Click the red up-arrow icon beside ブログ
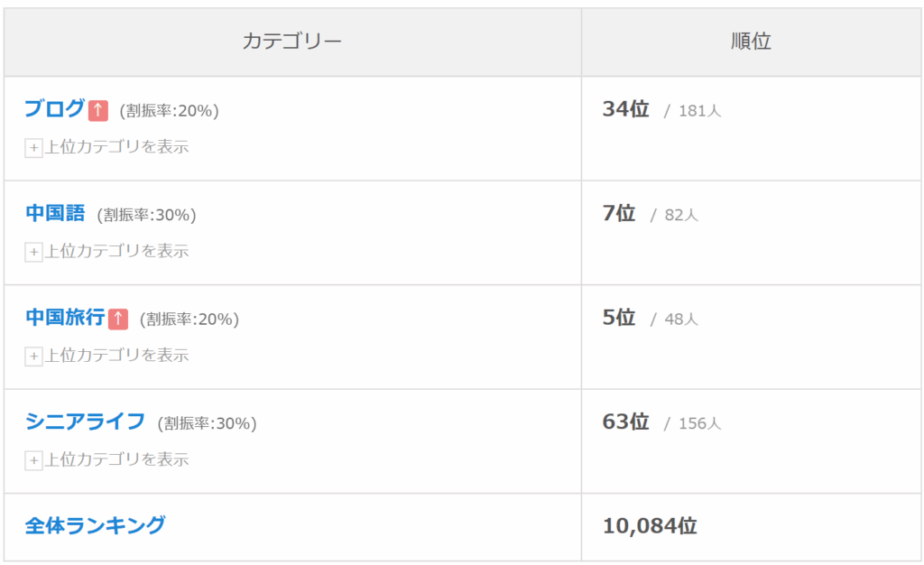924x565 pixels. tap(97, 110)
